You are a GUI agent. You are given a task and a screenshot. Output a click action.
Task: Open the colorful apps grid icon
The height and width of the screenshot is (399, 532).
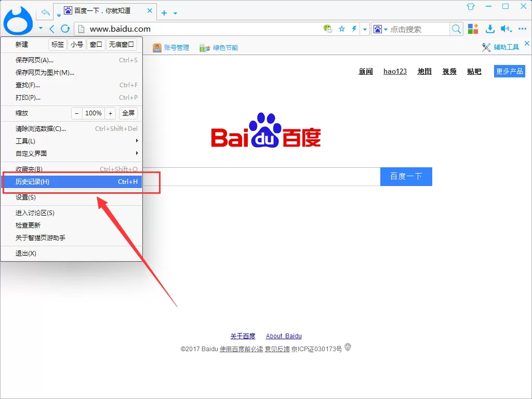(x=473, y=29)
